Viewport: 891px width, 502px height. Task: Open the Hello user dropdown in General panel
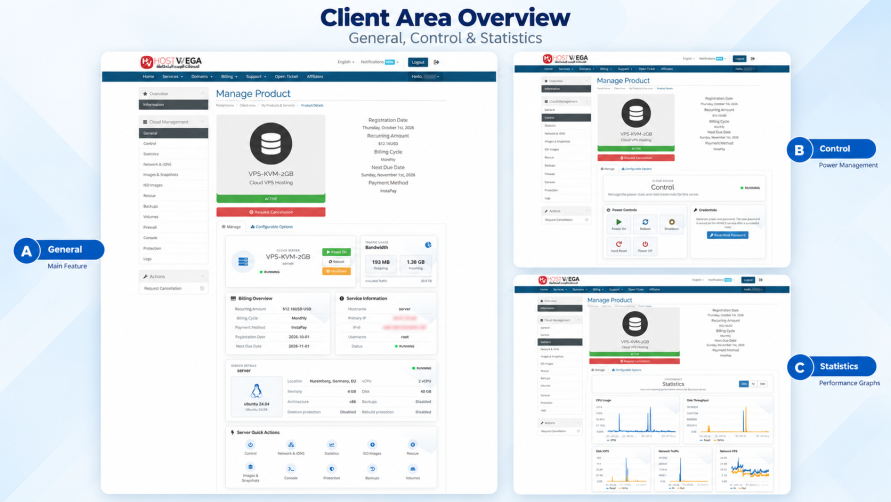click(426, 76)
